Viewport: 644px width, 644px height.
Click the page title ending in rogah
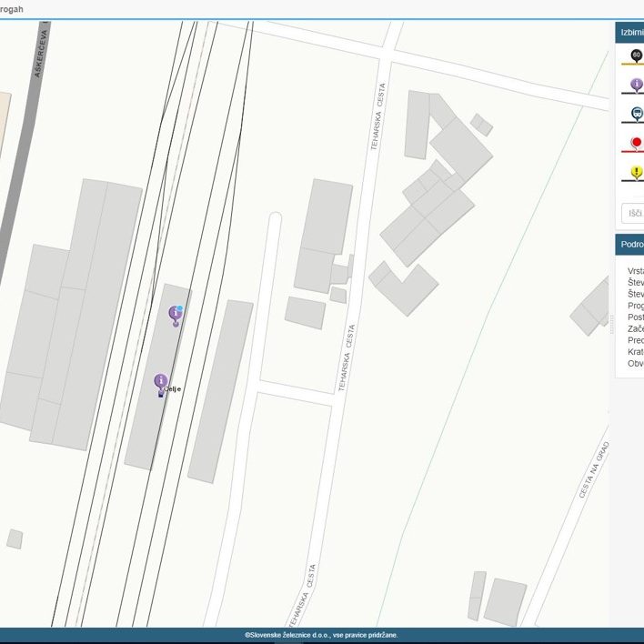13,8
